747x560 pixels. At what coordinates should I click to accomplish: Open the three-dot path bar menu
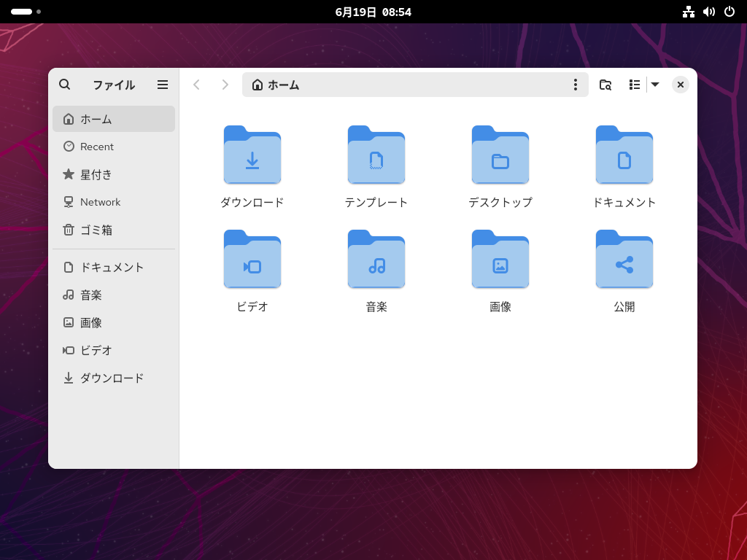pyautogui.click(x=576, y=85)
